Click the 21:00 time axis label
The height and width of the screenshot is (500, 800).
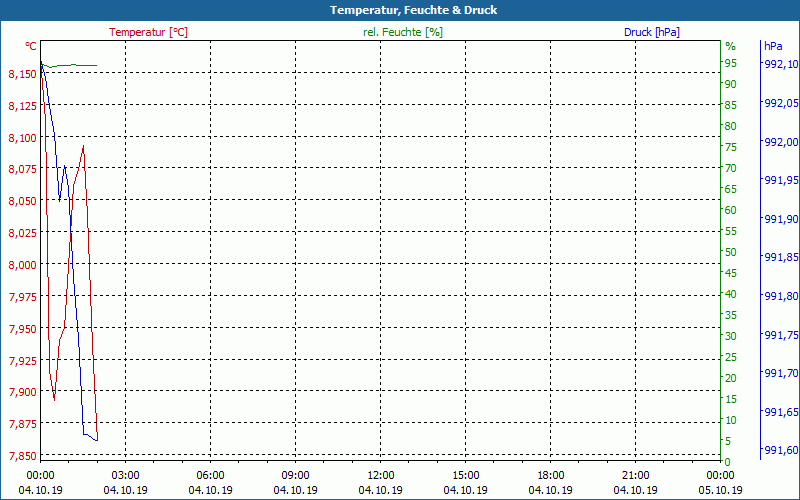coord(635,475)
